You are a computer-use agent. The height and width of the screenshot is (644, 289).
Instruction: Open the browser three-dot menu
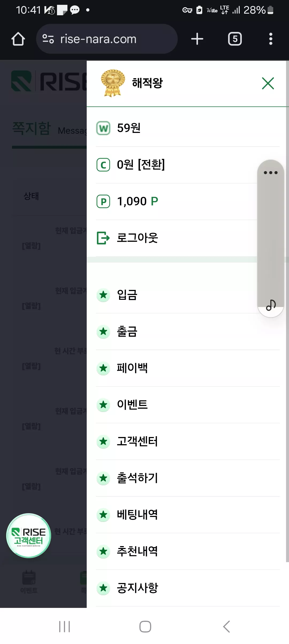click(x=271, y=39)
